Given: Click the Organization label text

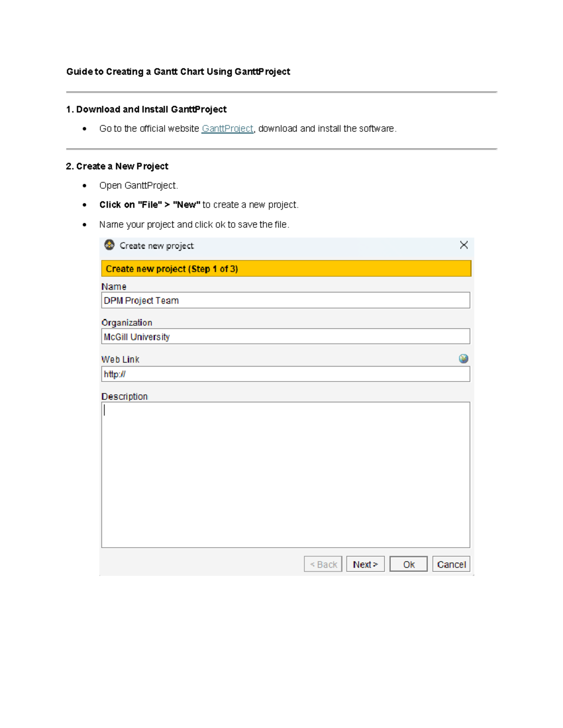Looking at the screenshot, I should tap(127, 322).
